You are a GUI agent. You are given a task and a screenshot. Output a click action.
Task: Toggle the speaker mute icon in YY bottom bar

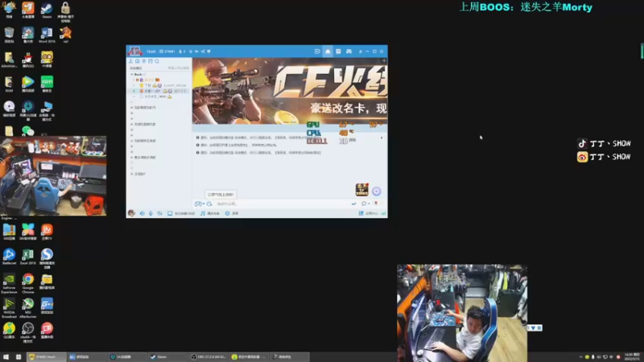click(142, 213)
